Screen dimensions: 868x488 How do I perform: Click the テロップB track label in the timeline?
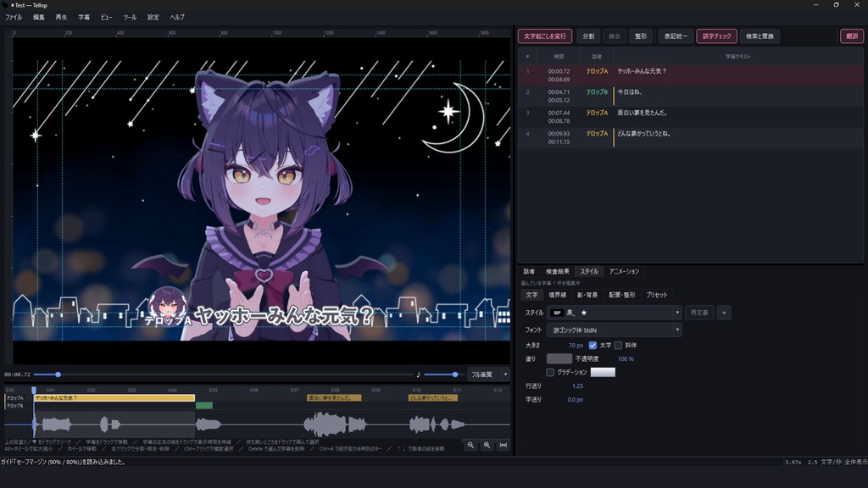pos(15,406)
